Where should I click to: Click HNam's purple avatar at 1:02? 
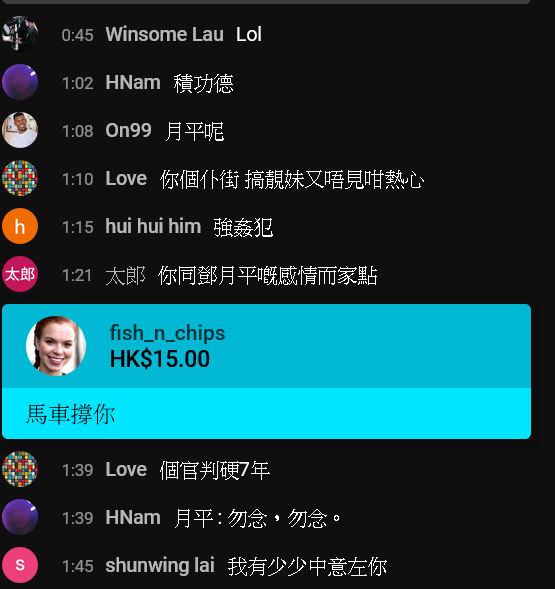click(x=20, y=82)
